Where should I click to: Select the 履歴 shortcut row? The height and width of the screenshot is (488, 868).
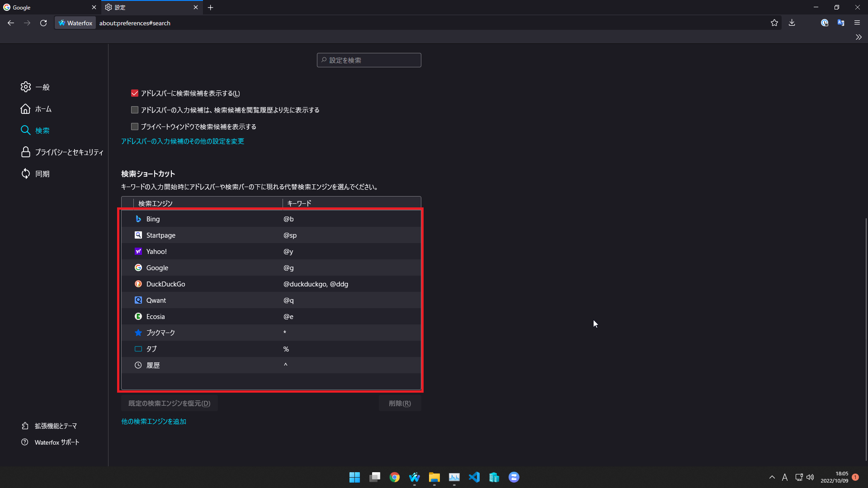click(x=271, y=365)
